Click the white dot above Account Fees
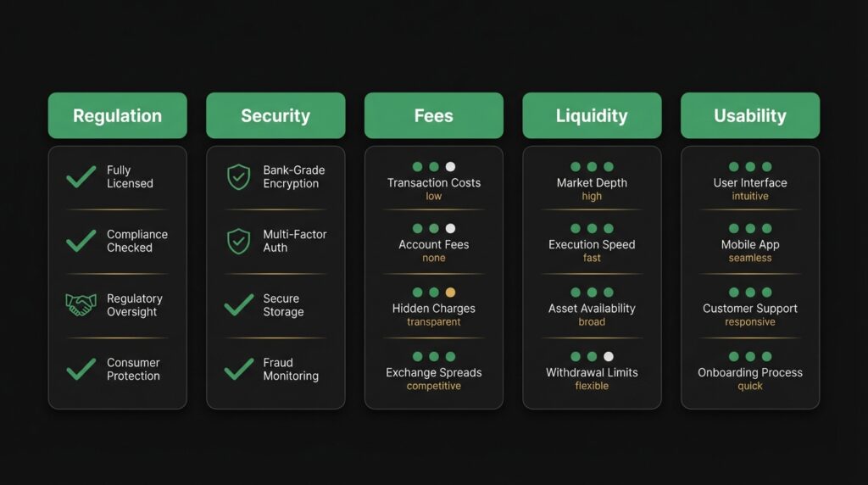The width and height of the screenshot is (868, 485). click(x=450, y=229)
